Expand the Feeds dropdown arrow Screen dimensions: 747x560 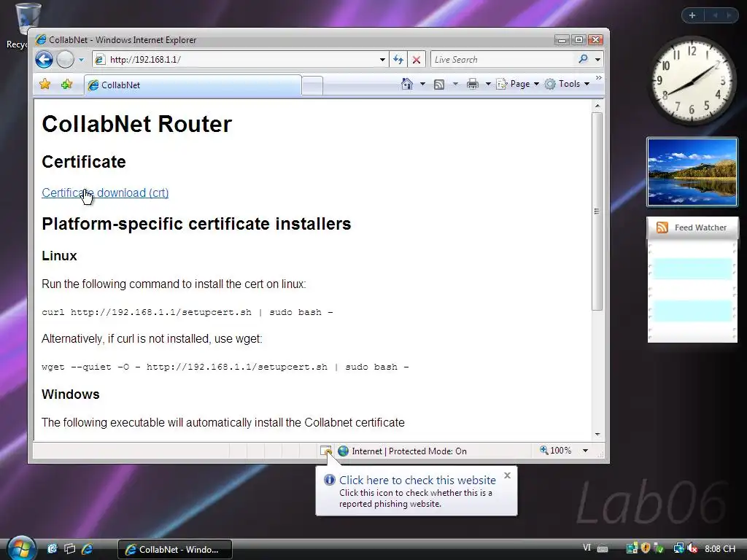click(455, 84)
